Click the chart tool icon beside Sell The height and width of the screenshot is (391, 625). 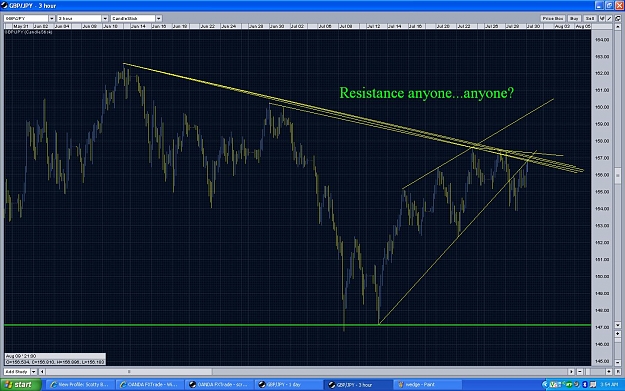pyautogui.click(x=602, y=18)
